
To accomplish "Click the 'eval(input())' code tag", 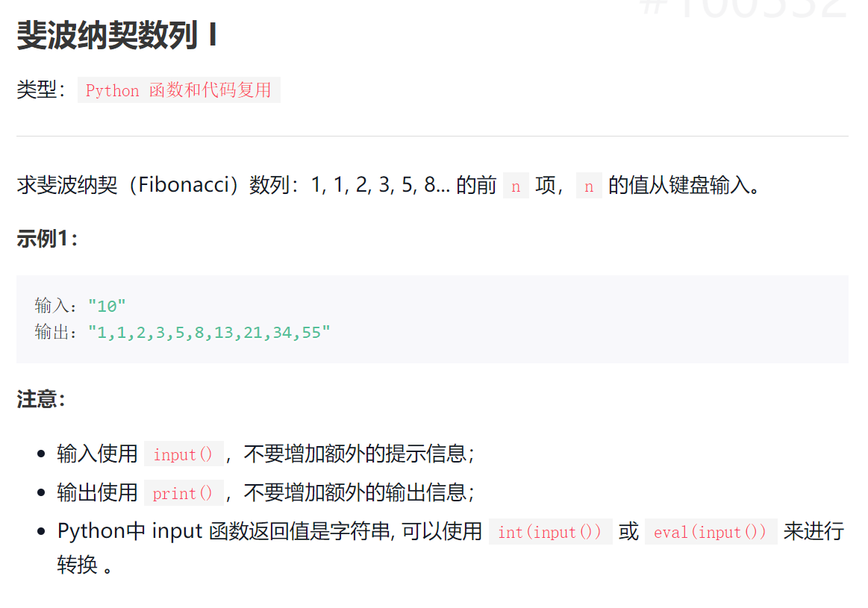I will [x=711, y=531].
